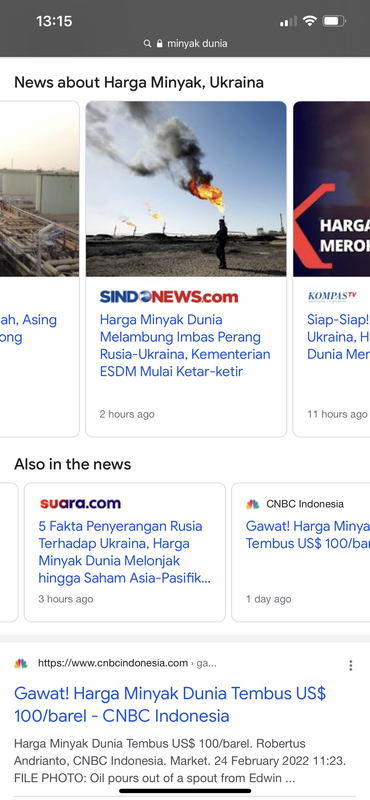
Task: Tap the '3 hours ago' timestamp
Action: click(x=66, y=599)
